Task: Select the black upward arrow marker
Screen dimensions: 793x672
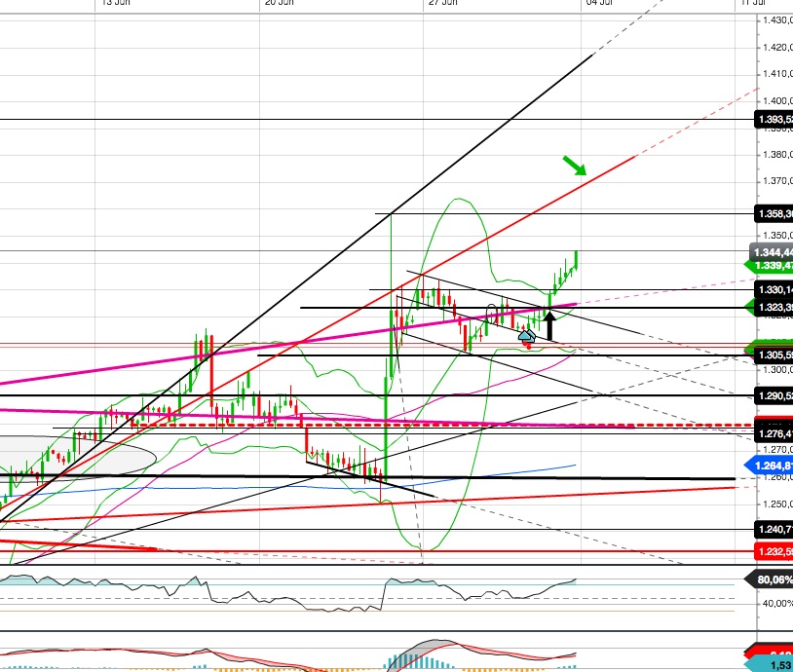Action: [549, 325]
